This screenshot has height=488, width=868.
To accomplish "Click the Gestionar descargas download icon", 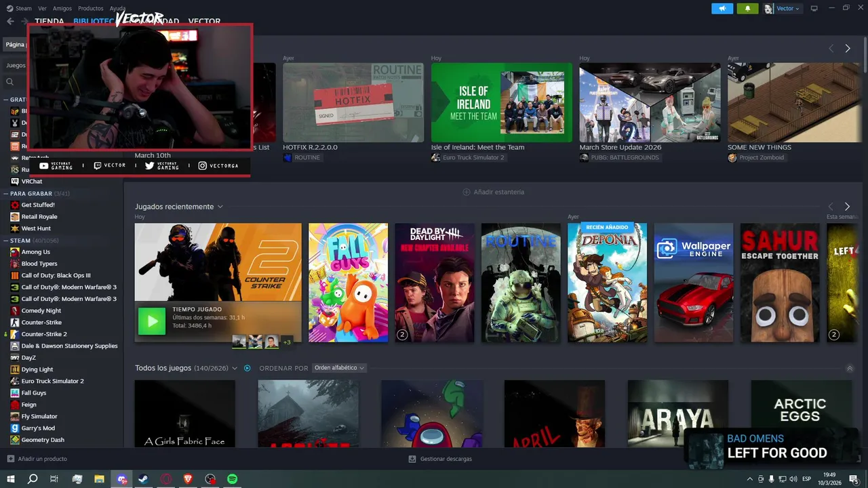I will point(412,459).
